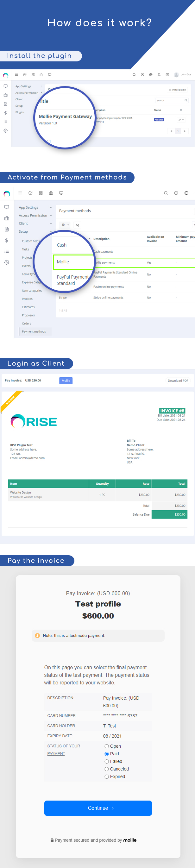Select the Paid payment status radio

[106, 754]
